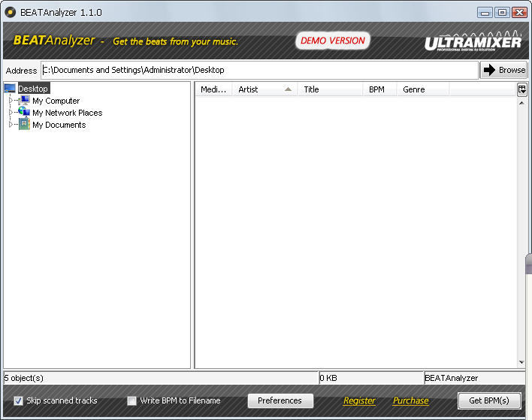The width and height of the screenshot is (532, 420).
Task: Click the track list scroll up arrow
Action: 521,103
